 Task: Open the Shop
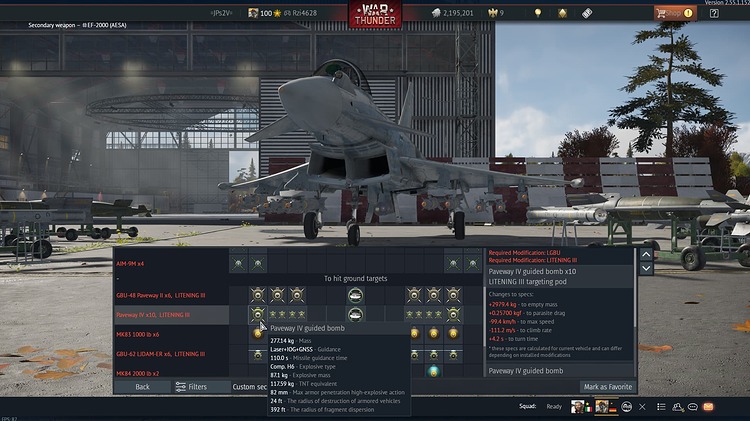point(675,13)
